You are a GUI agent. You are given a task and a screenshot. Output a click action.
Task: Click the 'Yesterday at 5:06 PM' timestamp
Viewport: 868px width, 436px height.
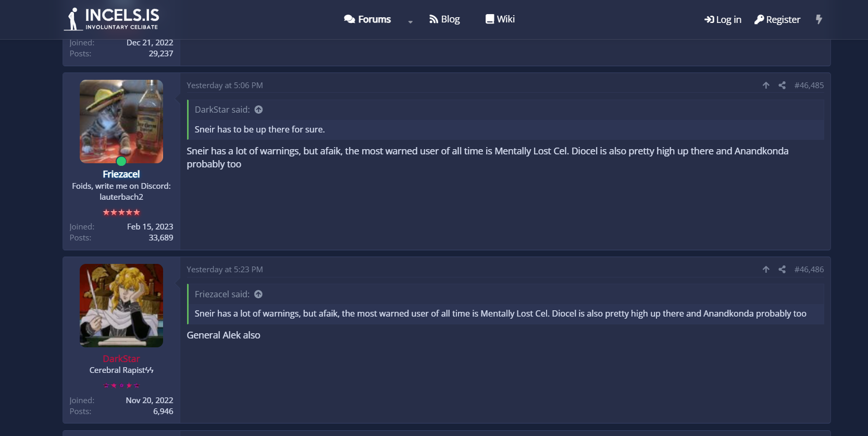pyautogui.click(x=225, y=85)
